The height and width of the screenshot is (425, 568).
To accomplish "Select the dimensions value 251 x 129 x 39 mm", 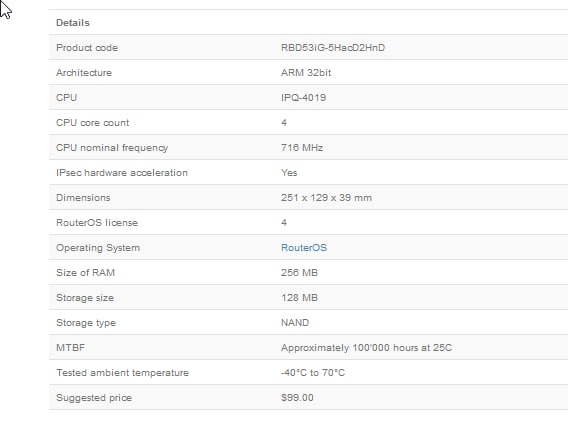I will click(326, 197).
